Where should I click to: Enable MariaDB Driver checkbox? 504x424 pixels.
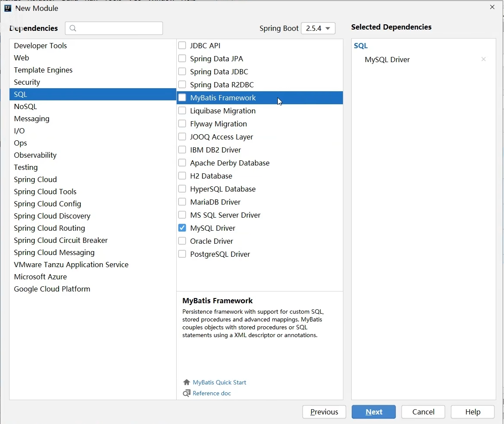[x=182, y=202]
